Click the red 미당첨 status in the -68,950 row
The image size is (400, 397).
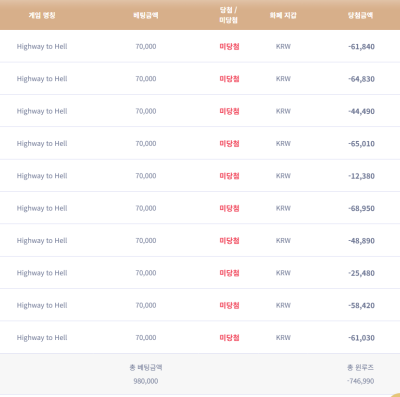(x=229, y=208)
